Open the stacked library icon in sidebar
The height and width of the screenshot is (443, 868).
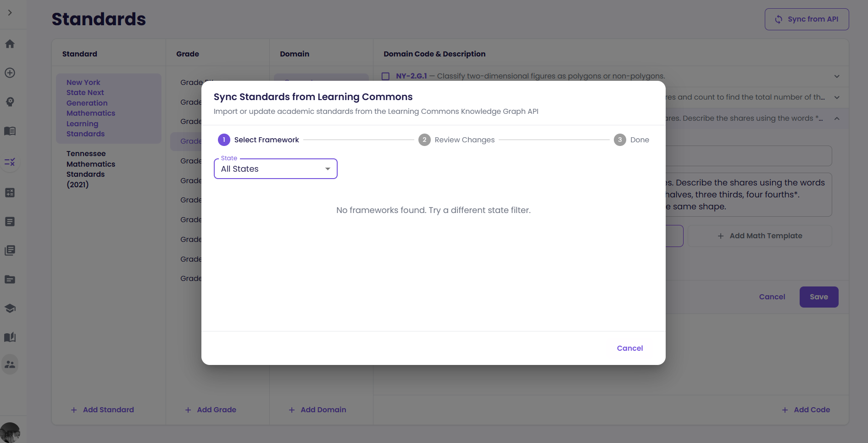[x=10, y=251]
